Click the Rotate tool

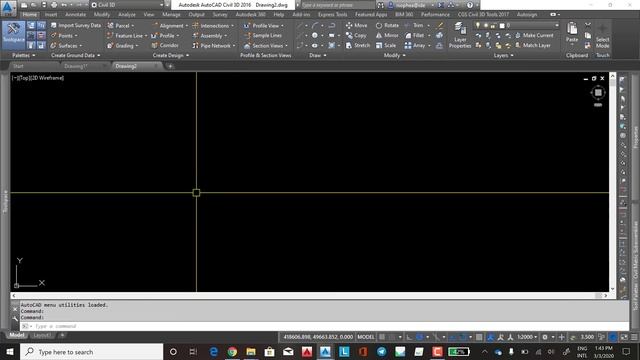(x=387, y=25)
